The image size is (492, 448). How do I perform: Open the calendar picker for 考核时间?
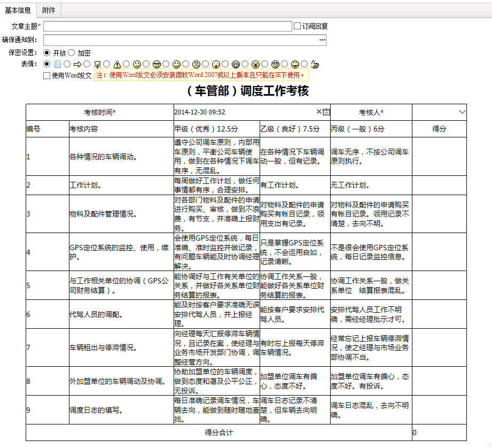[326, 112]
